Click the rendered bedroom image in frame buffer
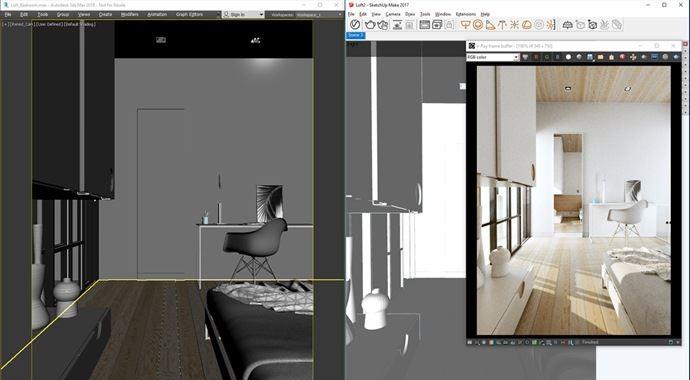The image size is (690, 380). [x=574, y=200]
